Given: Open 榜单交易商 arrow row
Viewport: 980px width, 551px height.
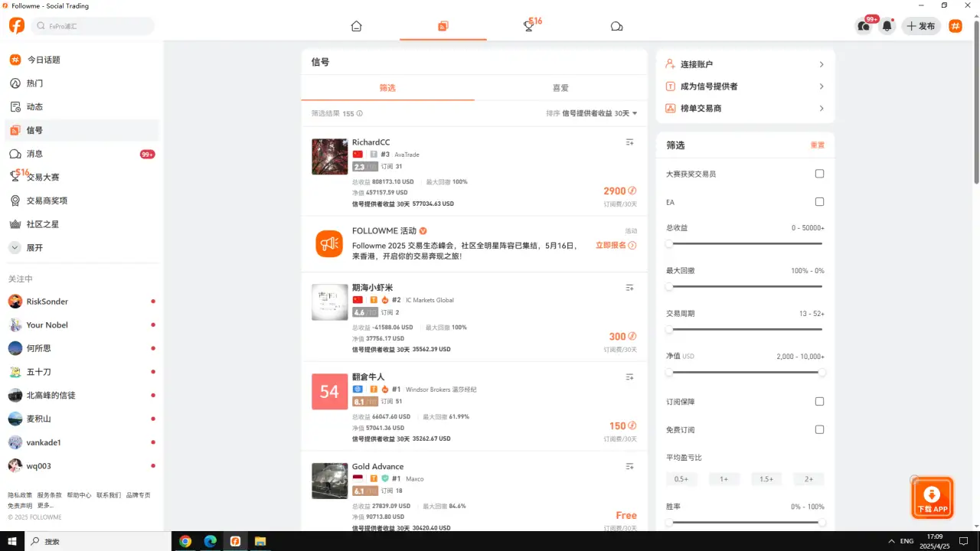Looking at the screenshot, I should [x=745, y=109].
